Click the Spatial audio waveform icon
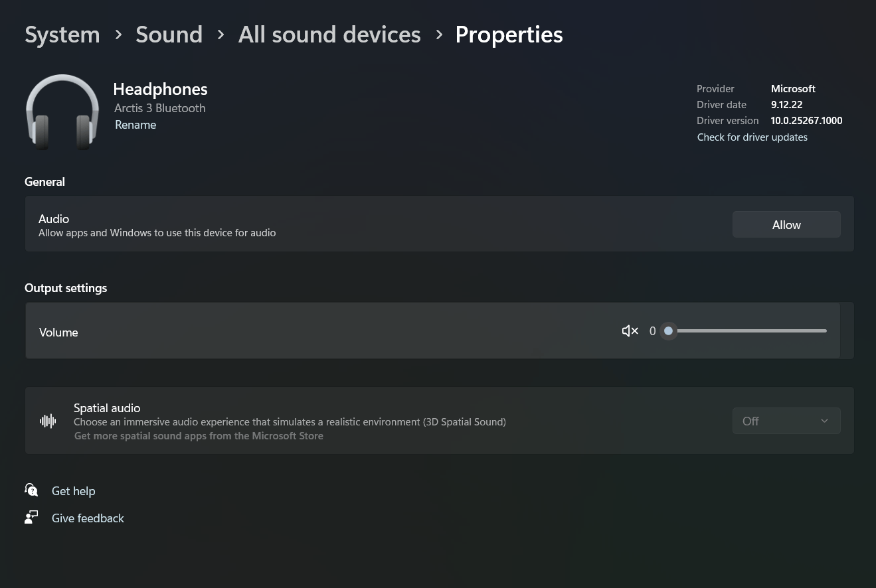The width and height of the screenshot is (876, 588). click(x=48, y=421)
